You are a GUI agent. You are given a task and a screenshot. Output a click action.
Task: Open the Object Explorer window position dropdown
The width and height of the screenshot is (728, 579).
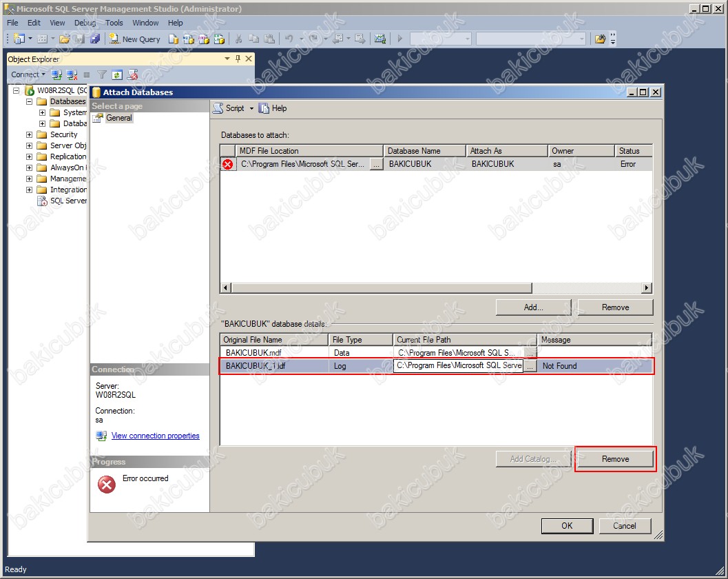[227, 59]
